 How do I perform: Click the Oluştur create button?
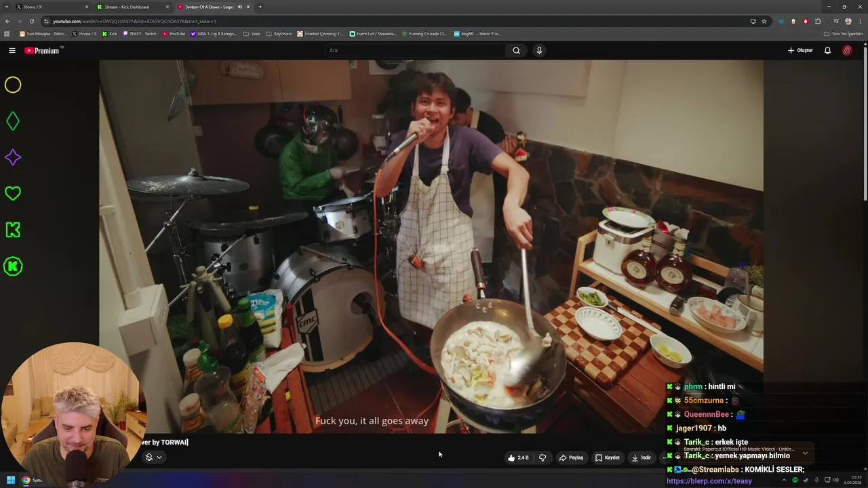[x=800, y=50]
